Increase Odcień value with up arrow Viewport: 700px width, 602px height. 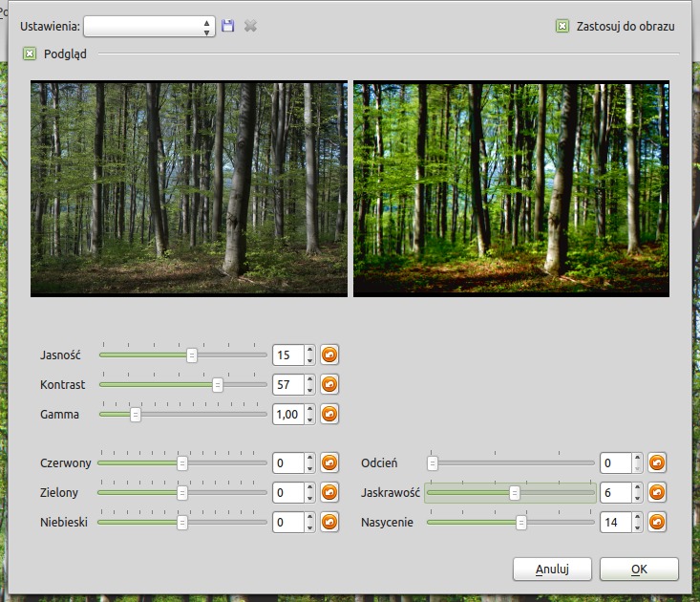638,458
